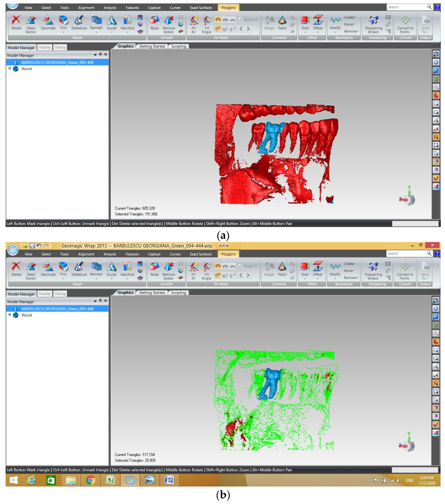Open Create dropdown in lower Boundaries group
This screenshot has height=504, width=445.
tap(350, 264)
